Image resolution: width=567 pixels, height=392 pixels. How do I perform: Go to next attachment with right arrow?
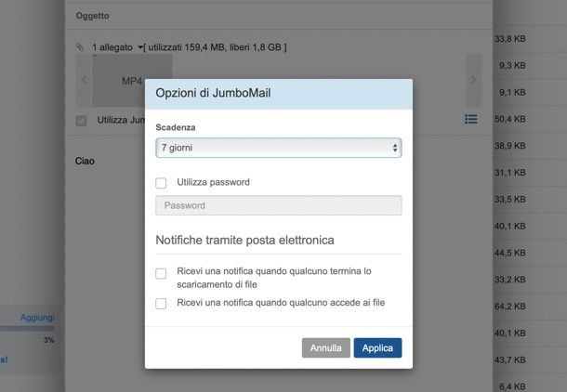point(474,80)
